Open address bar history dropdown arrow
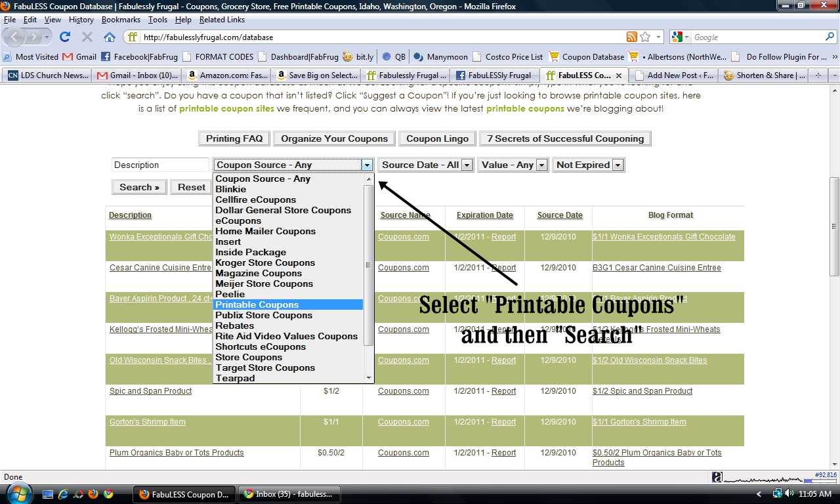The width and height of the screenshot is (840, 504). pyautogui.click(x=658, y=37)
